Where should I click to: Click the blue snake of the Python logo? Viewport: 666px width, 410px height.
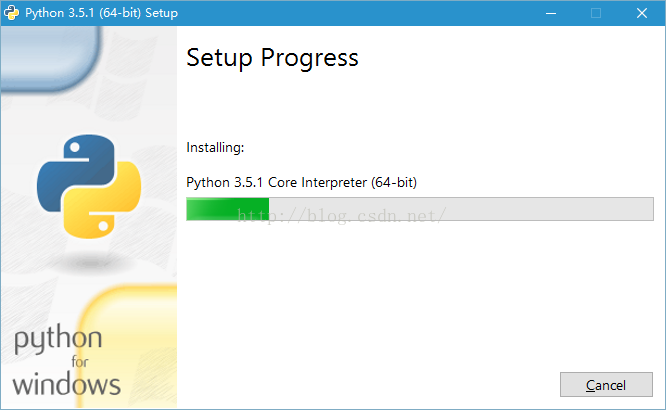pyautogui.click(x=74, y=170)
